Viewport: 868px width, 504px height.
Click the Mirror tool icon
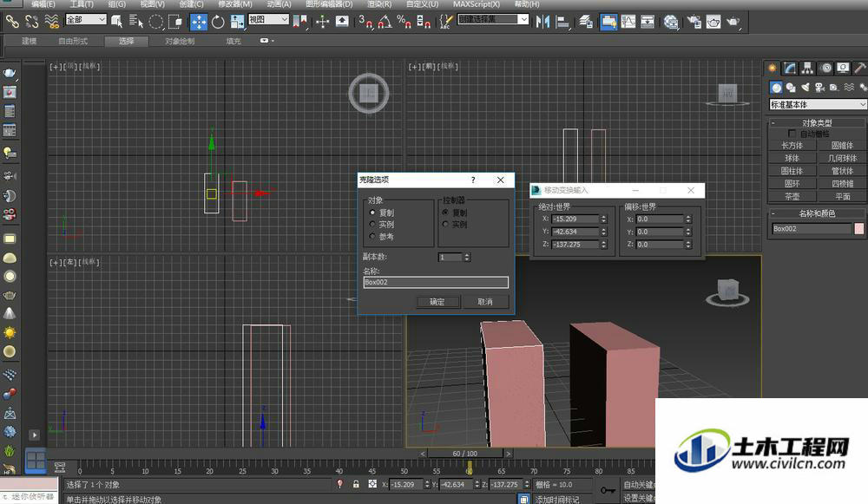tap(542, 22)
